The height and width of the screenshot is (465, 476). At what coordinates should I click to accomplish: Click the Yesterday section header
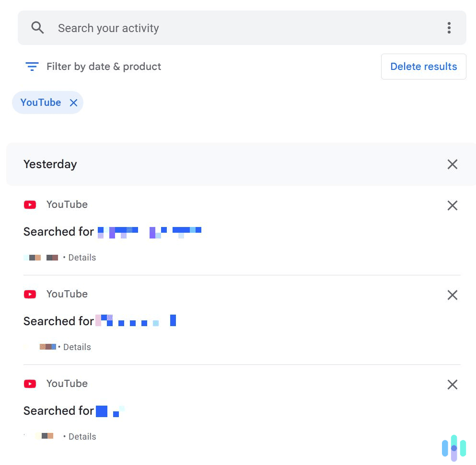click(x=50, y=164)
